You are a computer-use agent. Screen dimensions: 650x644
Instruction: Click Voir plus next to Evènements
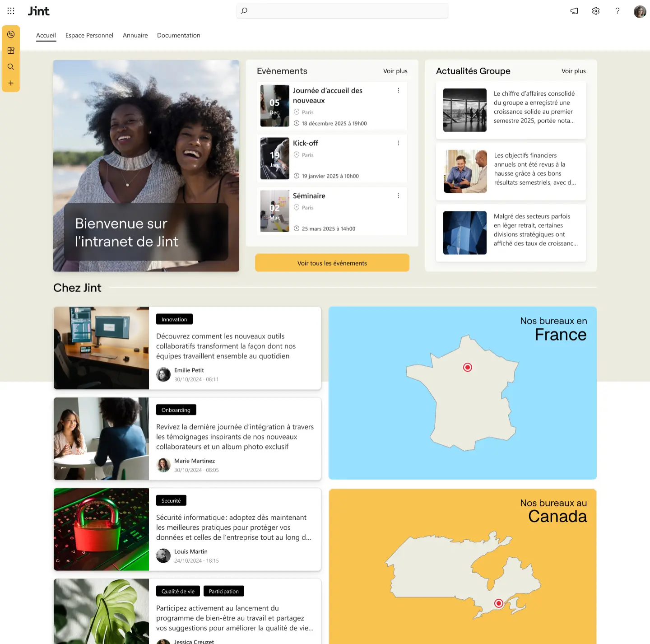[395, 71]
